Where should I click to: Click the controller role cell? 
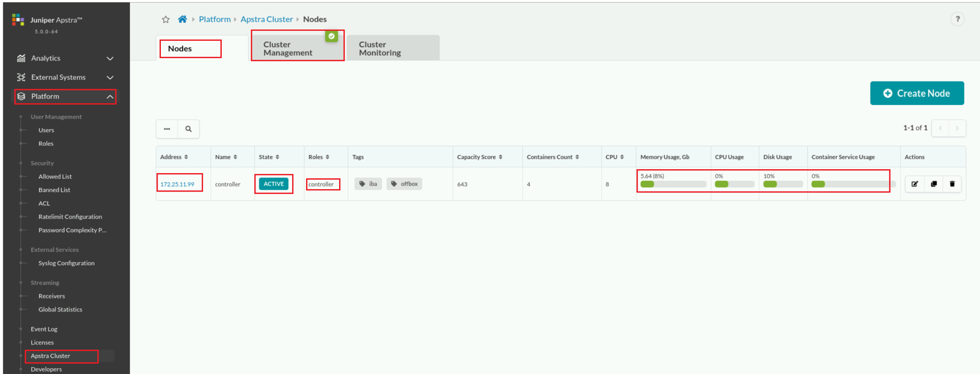coord(321,184)
